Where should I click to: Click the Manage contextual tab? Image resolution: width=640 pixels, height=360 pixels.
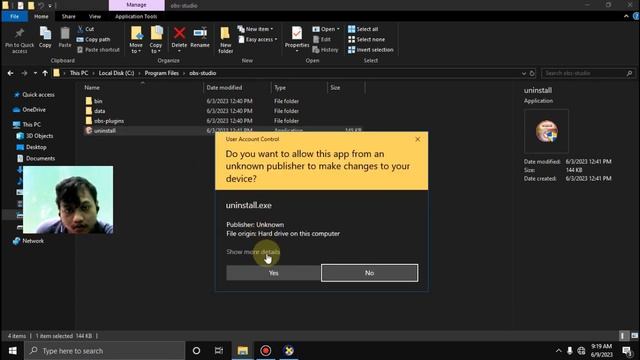click(x=136, y=5)
